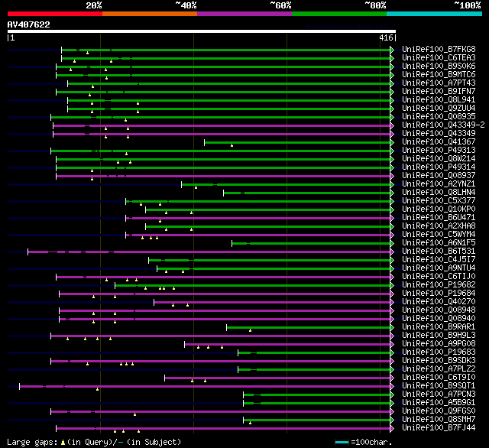Click the UniRef100_Q43349 label

439,134
